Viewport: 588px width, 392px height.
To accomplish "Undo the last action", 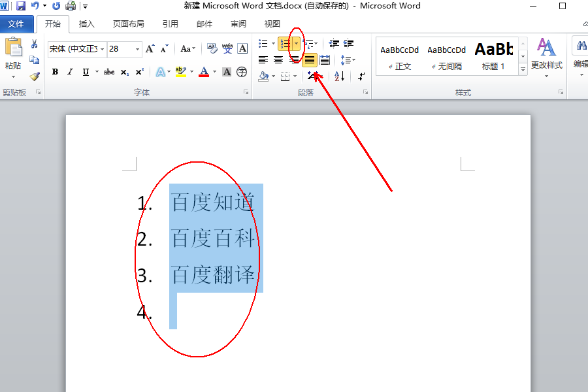I will [35, 6].
